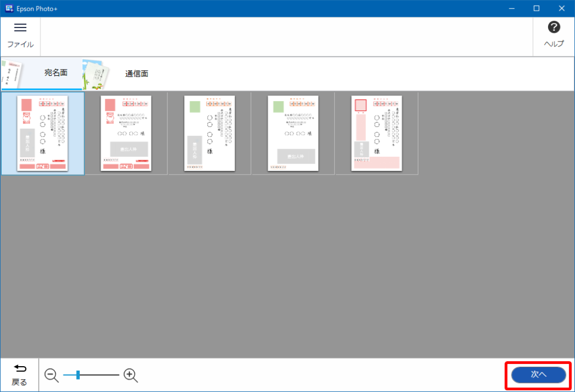
Task: Select the first highlighted address template
Action: pos(43,133)
